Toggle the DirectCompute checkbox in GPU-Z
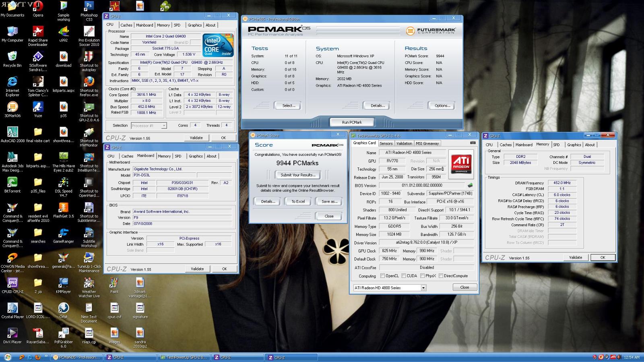This screenshot has height=362, width=644. pyautogui.click(x=441, y=276)
